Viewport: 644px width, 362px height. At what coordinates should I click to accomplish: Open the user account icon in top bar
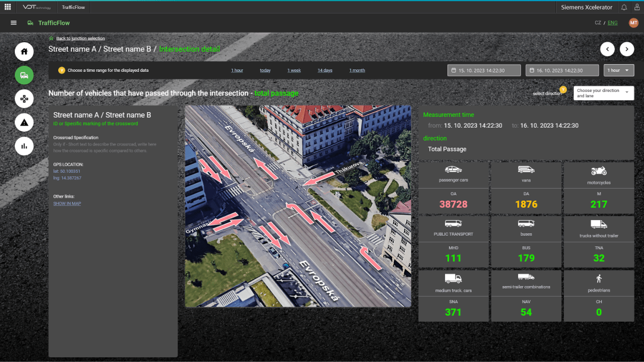tap(637, 7)
